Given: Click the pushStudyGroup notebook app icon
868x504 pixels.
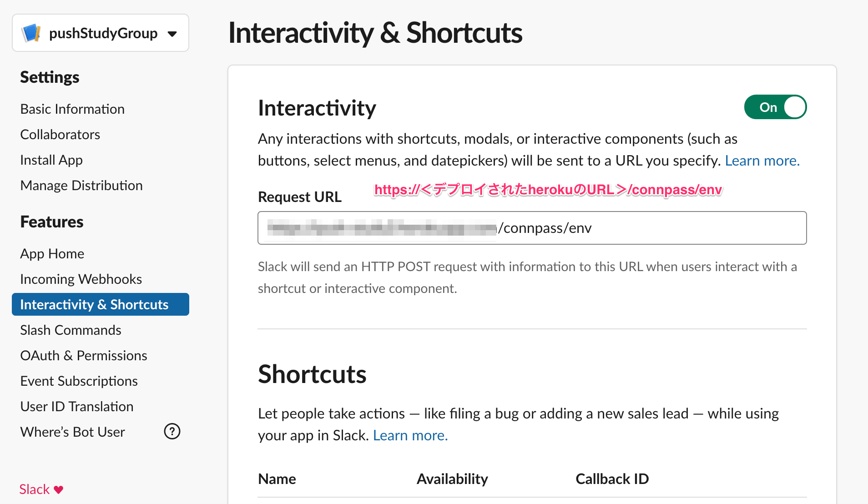Looking at the screenshot, I should point(31,33).
